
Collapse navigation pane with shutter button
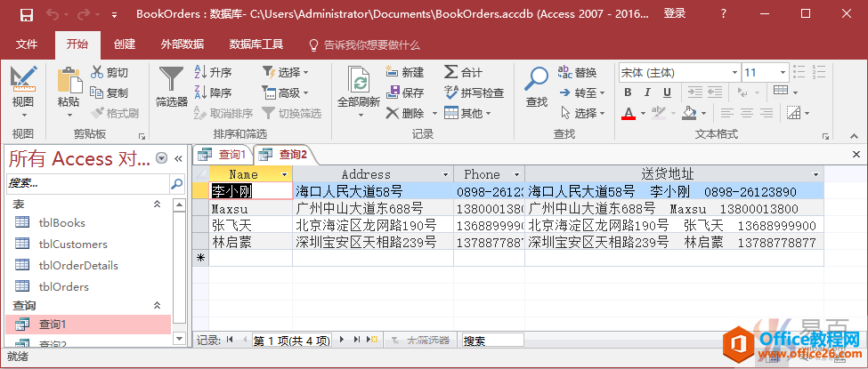pos(178,159)
